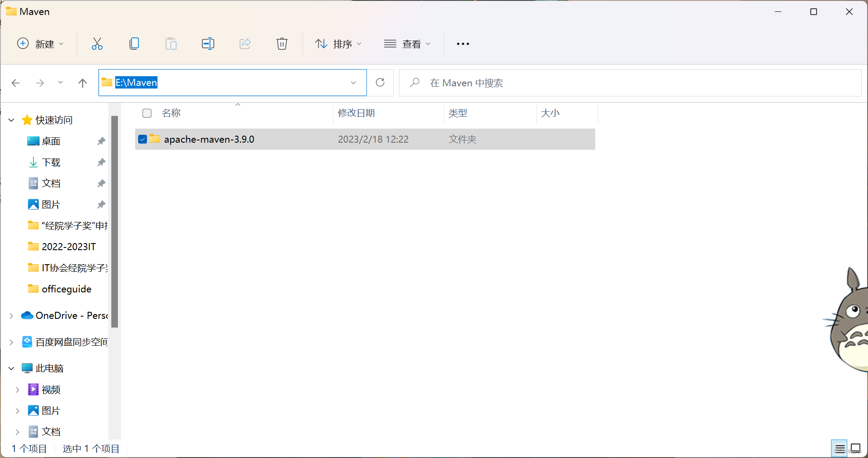Screen dimensions: 868x458
Task: Click 1 个项目 status bar text
Action: click(29, 448)
